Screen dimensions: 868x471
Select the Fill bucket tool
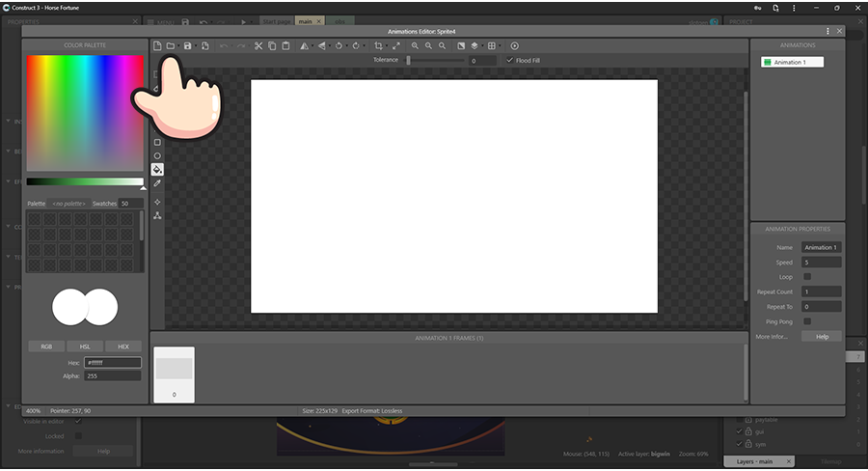(x=157, y=169)
